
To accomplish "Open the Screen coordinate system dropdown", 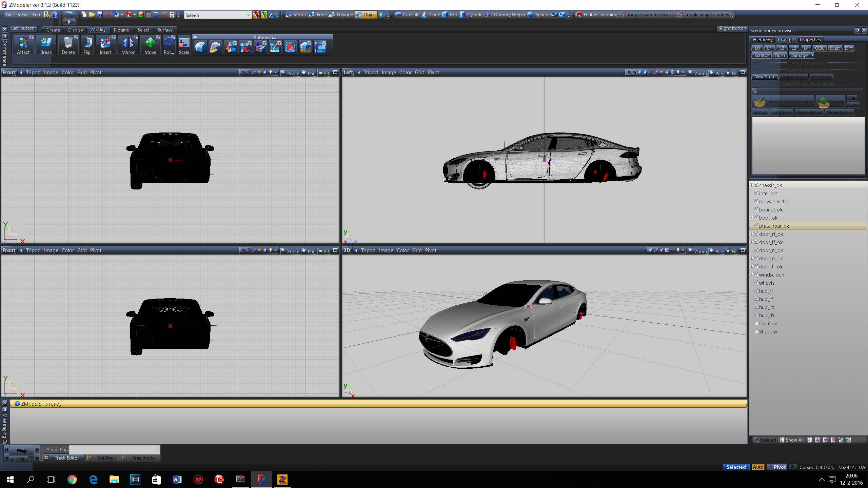I will [x=248, y=15].
